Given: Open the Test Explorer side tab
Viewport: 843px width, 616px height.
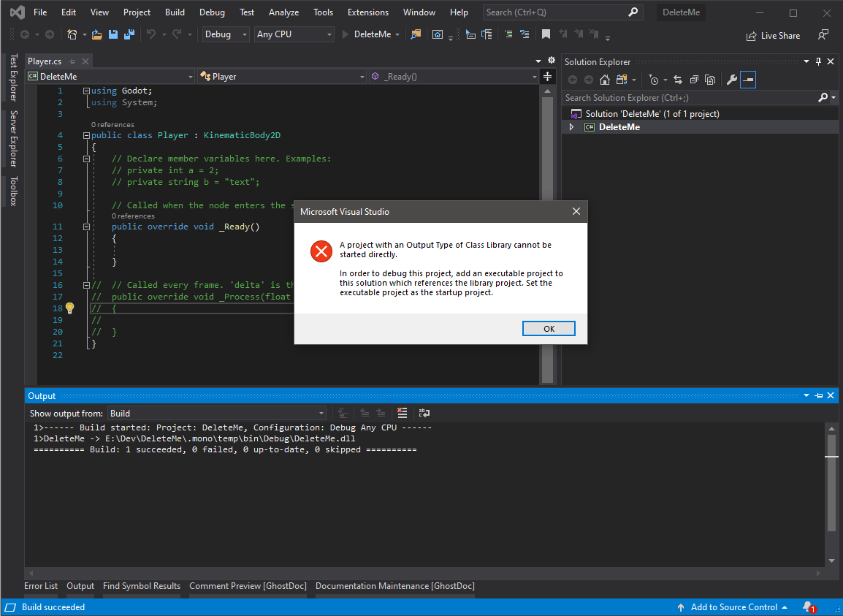Looking at the screenshot, I should 14,77.
